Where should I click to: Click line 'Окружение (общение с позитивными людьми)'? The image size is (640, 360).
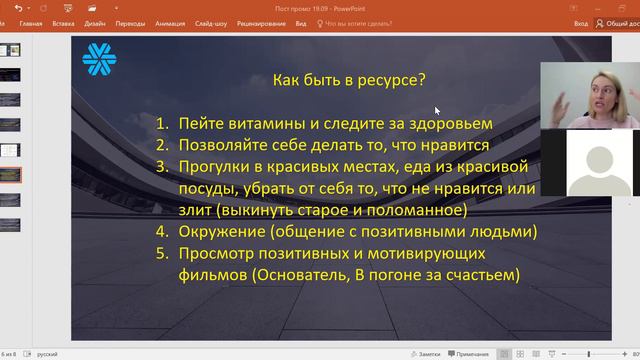[358, 231]
